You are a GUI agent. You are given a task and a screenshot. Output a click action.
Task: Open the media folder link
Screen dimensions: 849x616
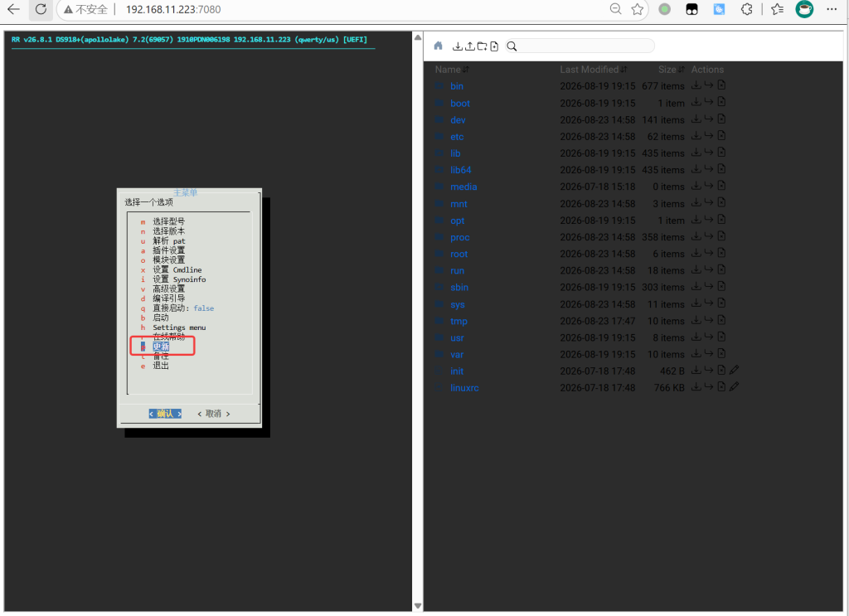(x=463, y=187)
